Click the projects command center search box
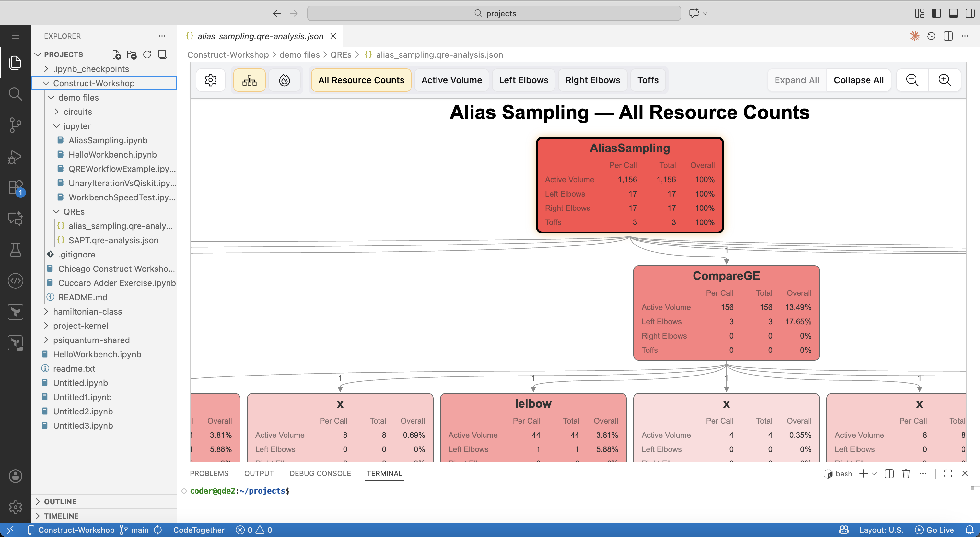980x537 pixels. (x=494, y=13)
